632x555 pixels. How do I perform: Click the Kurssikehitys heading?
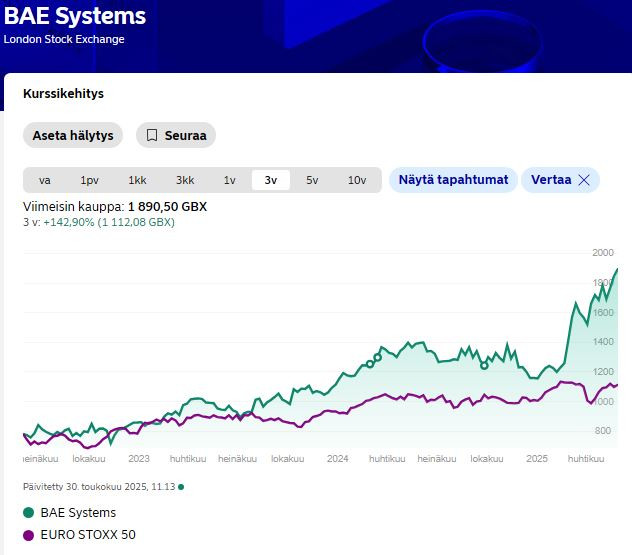63,94
